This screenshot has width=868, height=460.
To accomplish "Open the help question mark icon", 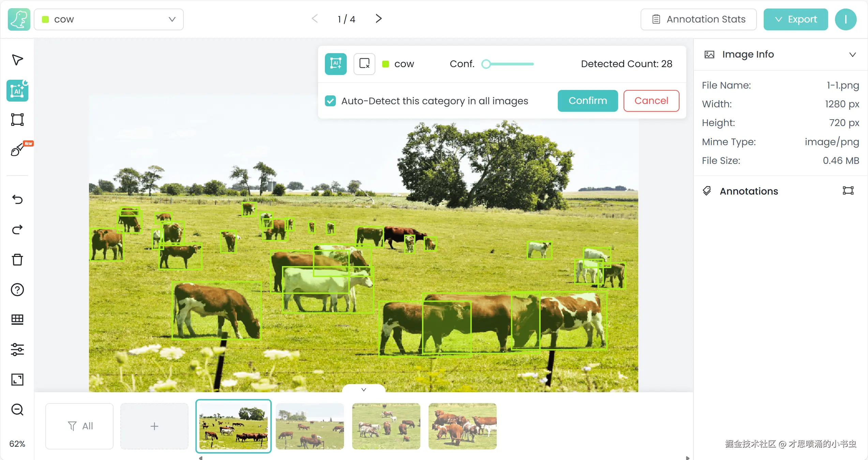I will tap(17, 290).
